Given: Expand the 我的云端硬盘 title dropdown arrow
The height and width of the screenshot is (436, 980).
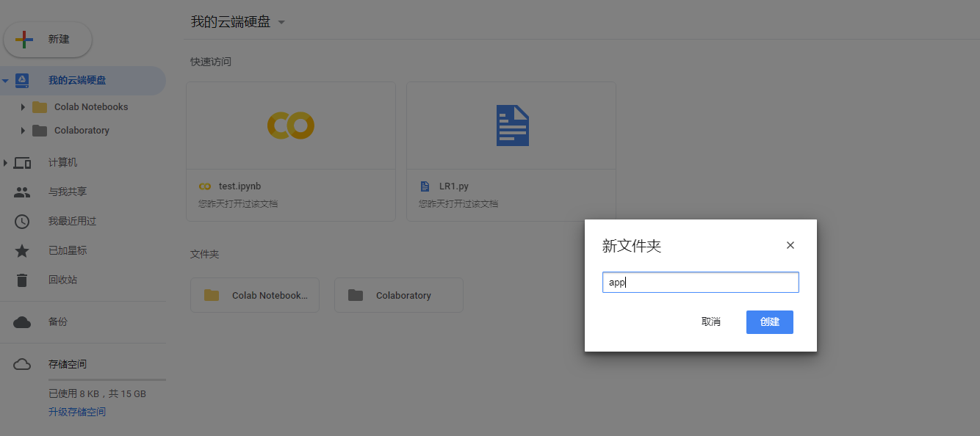Looking at the screenshot, I should coord(281,23).
